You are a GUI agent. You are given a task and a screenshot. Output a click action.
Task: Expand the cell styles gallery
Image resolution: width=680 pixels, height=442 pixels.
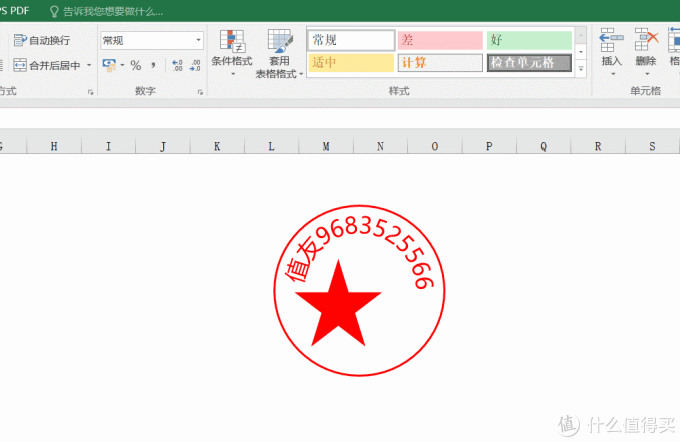(581, 69)
